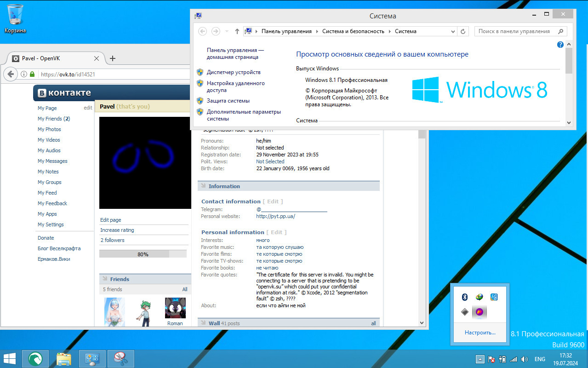
Task: Switch the ENG input language indicator
Action: [x=540, y=359]
